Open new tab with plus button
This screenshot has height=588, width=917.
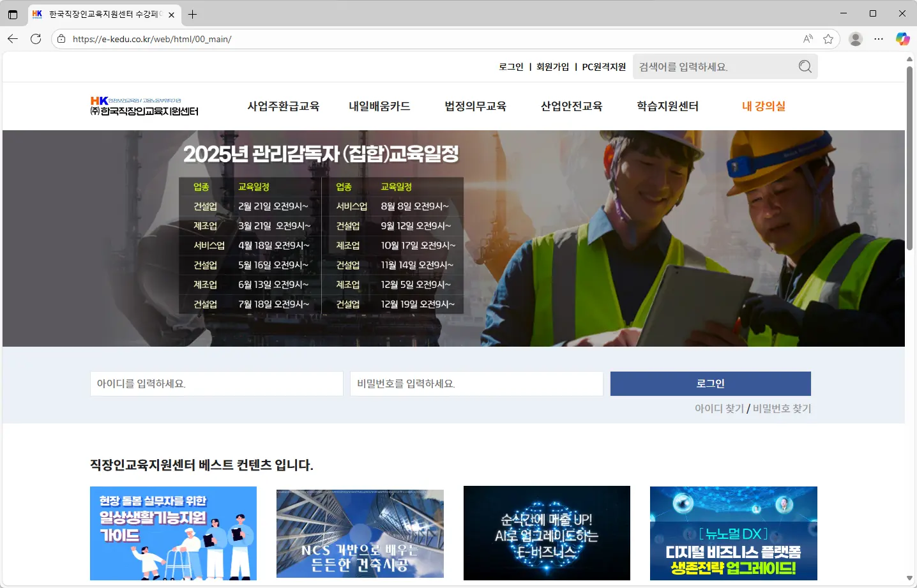click(192, 14)
